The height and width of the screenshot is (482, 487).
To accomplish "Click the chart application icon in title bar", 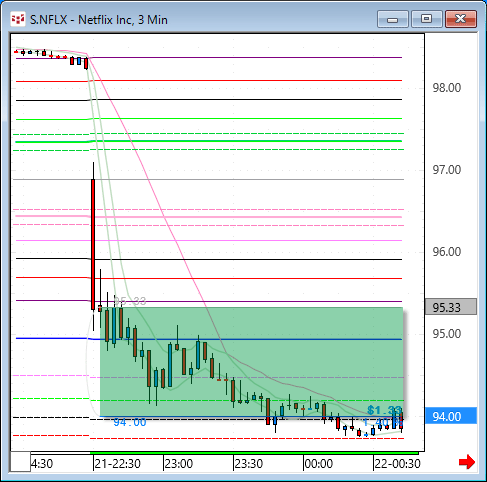I will [18, 19].
